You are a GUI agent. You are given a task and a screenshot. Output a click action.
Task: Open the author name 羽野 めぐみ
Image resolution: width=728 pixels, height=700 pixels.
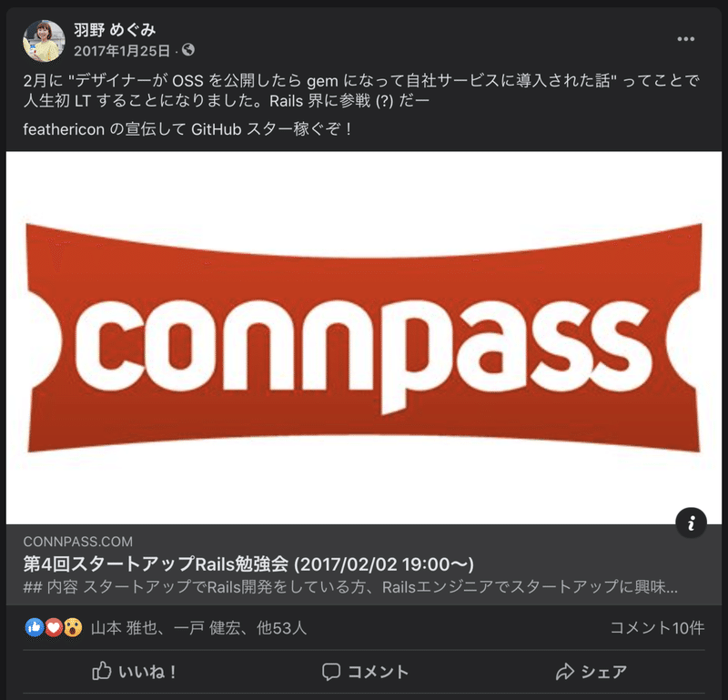click(115, 30)
